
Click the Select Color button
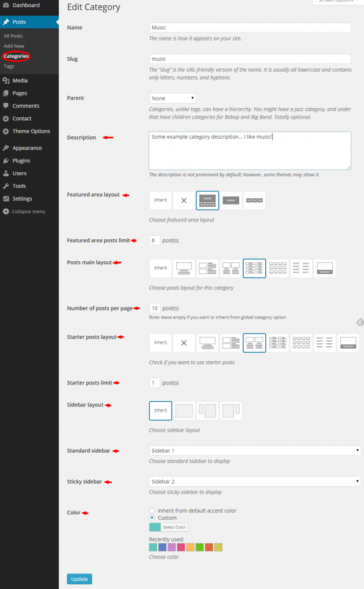(x=169, y=527)
